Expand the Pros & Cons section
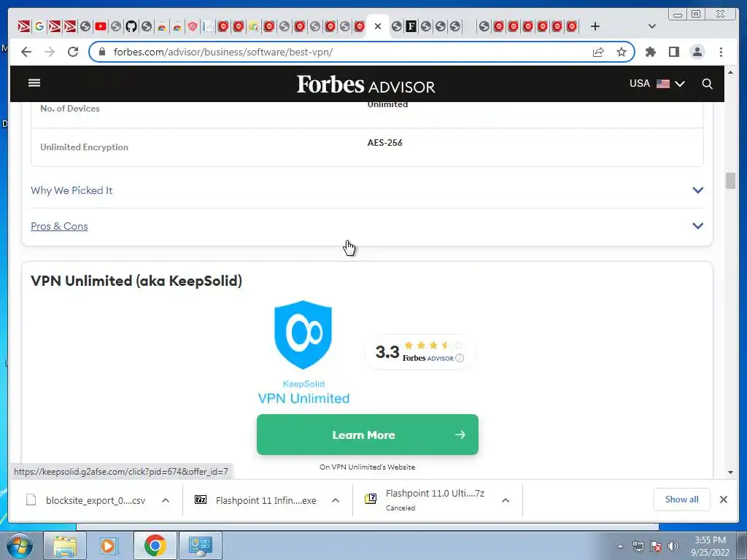Viewport: 747px width, 560px height. click(x=697, y=226)
